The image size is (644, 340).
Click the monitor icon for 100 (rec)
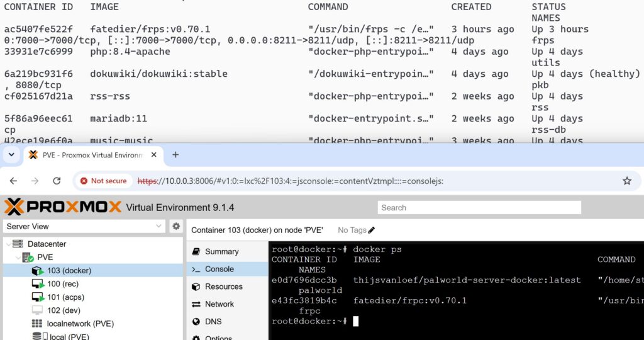[x=37, y=284]
